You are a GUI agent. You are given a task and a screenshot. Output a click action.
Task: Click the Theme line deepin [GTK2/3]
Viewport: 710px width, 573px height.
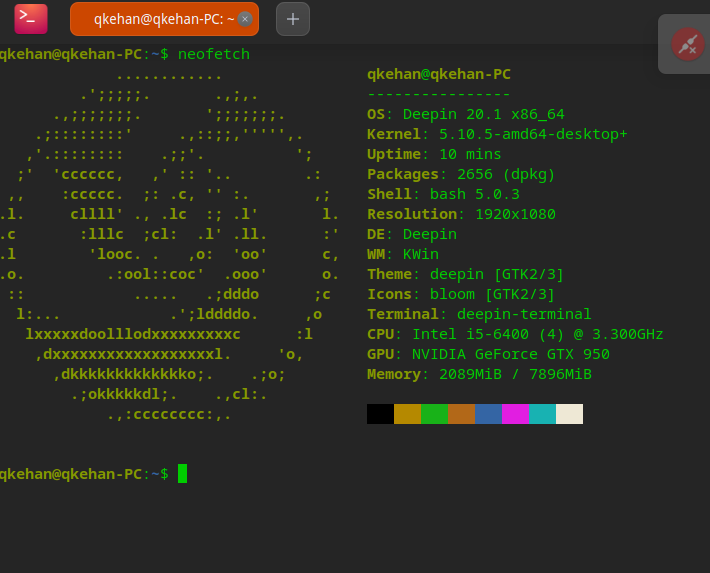[465, 274]
